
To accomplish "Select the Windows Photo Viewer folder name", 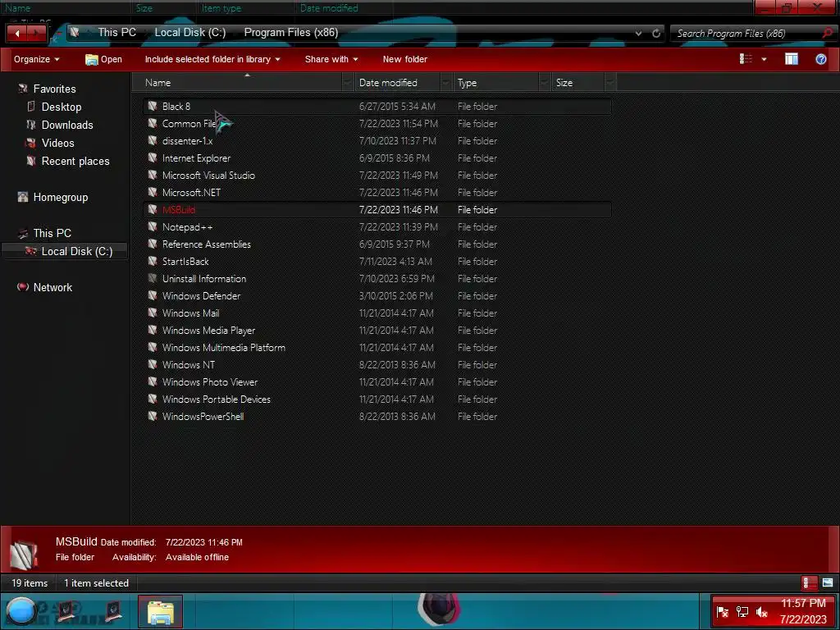I will (x=210, y=382).
